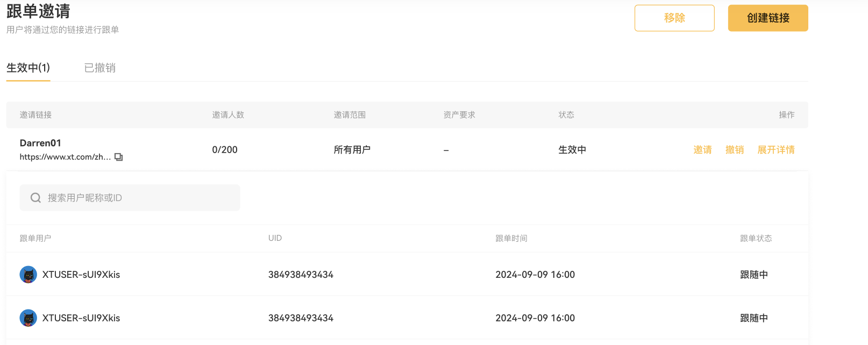Click username in second follower row

[x=81, y=318]
